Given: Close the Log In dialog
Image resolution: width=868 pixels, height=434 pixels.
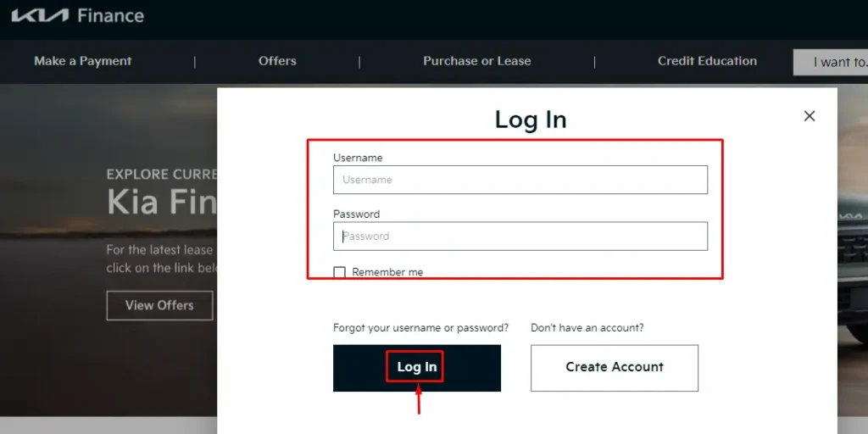Looking at the screenshot, I should [809, 116].
